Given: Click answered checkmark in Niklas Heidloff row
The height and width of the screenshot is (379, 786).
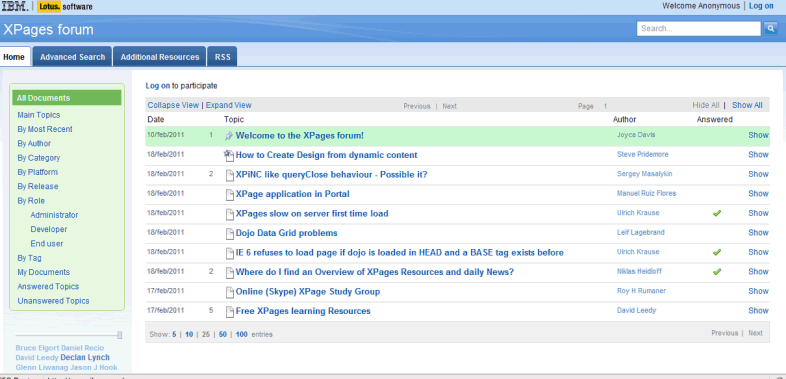Looking at the screenshot, I should click(x=717, y=272).
